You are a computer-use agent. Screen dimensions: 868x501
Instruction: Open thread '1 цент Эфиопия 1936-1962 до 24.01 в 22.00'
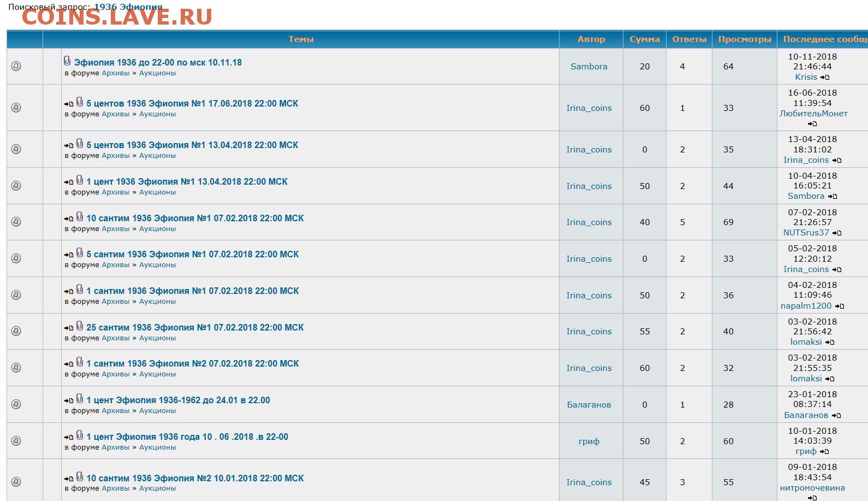point(178,400)
